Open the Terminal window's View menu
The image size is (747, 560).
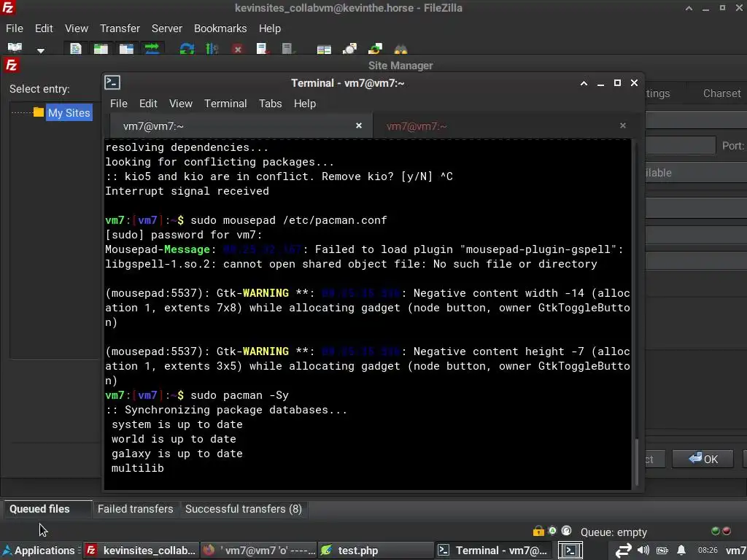tap(181, 104)
